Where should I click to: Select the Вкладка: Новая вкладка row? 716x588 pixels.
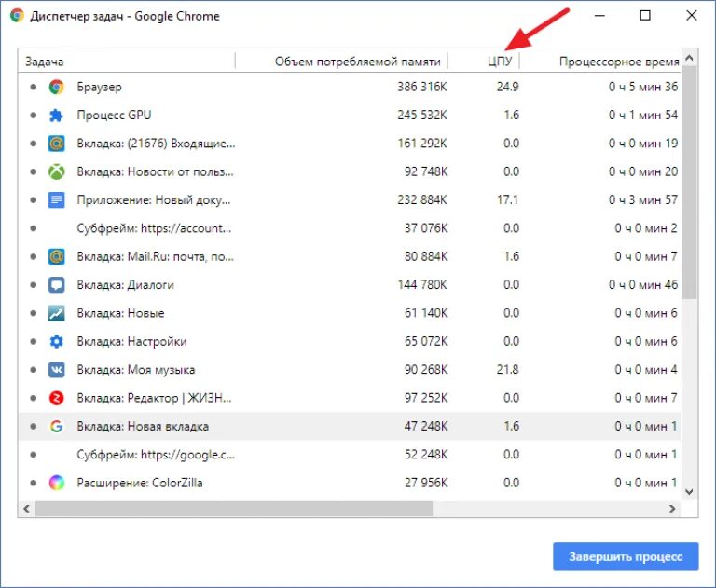pyautogui.click(x=350, y=427)
